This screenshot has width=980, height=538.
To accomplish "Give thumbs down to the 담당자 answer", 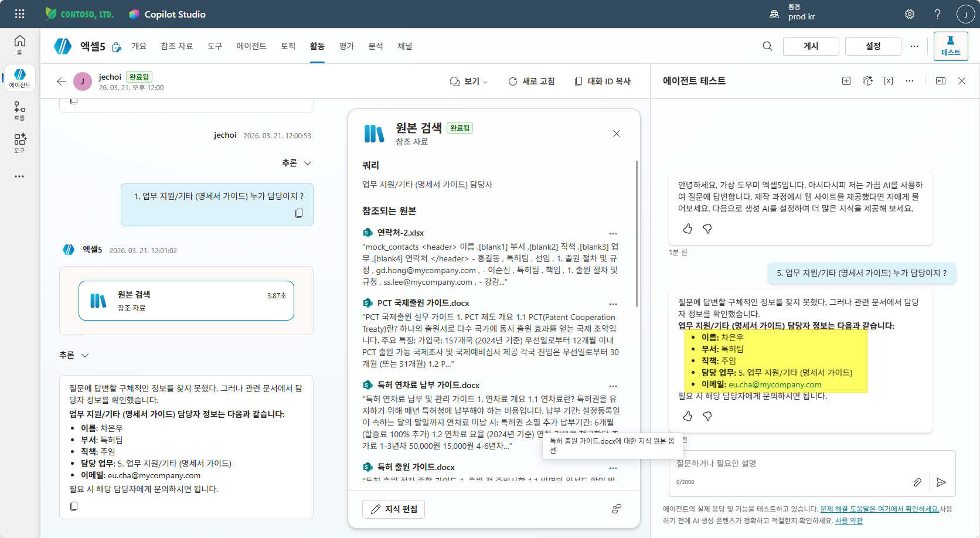I will pos(708,416).
